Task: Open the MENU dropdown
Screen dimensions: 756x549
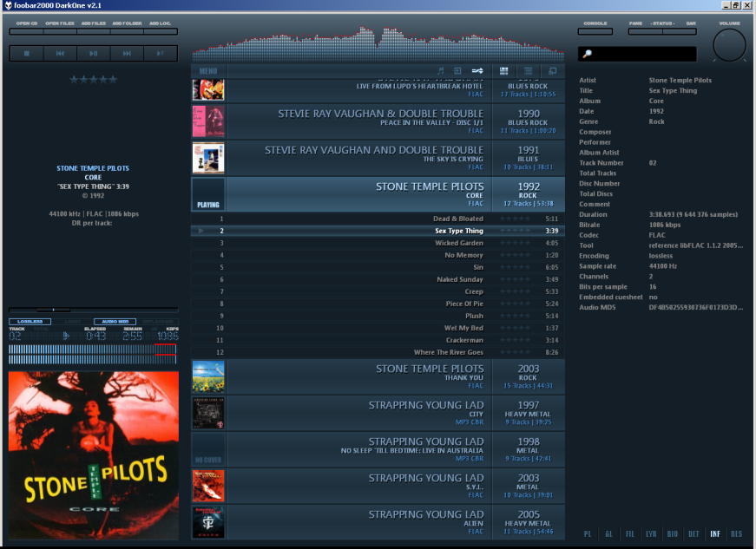Action: (208, 71)
